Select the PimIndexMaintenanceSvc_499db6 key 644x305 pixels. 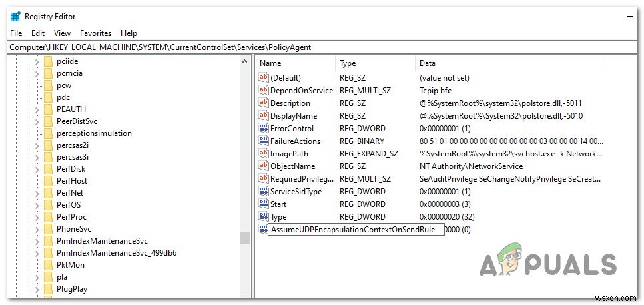[116, 253]
